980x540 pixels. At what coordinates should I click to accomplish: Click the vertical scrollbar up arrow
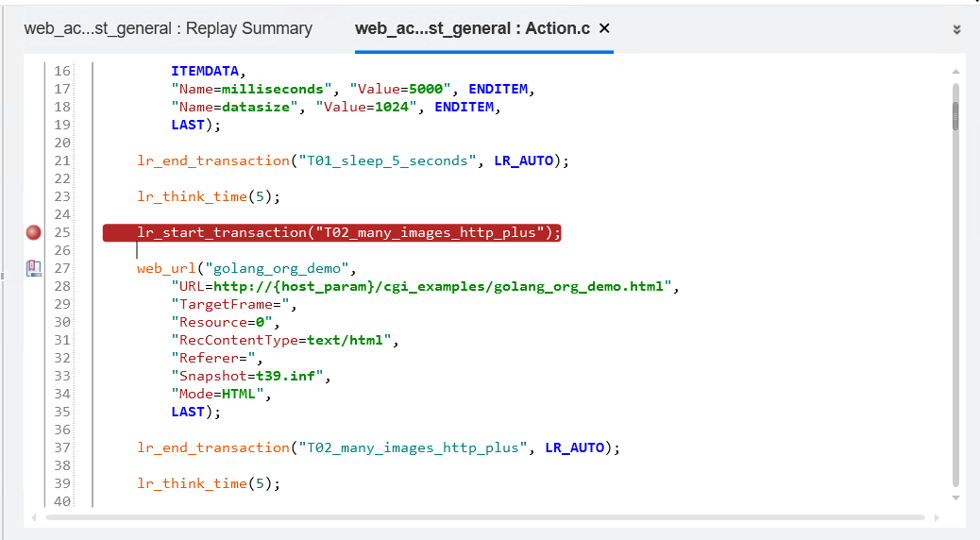(x=955, y=72)
